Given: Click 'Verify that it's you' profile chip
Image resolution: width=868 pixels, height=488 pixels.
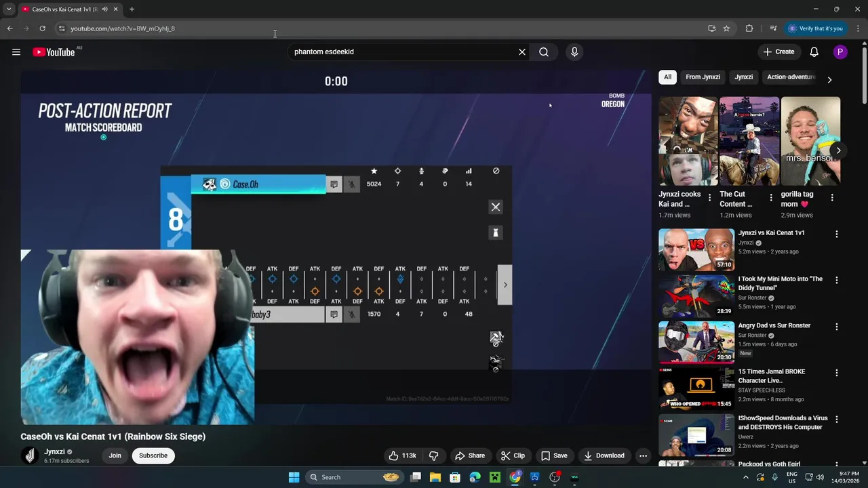Looking at the screenshot, I should tap(816, 28).
